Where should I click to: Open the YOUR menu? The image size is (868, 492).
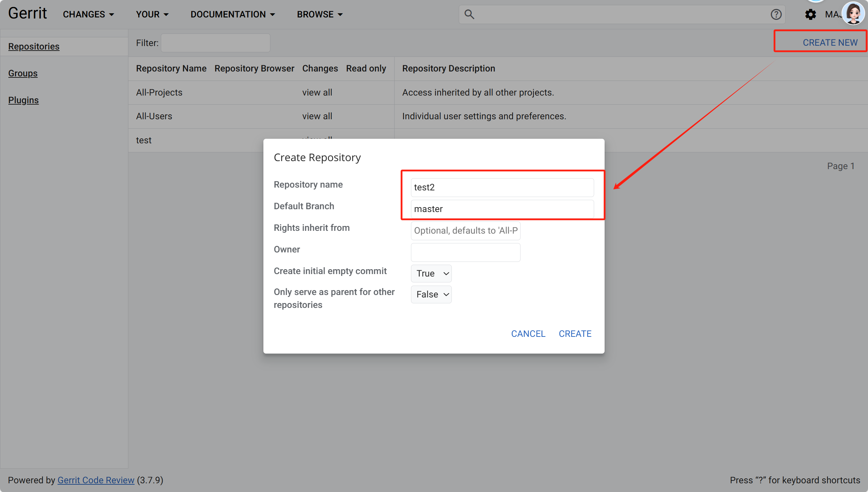click(x=152, y=14)
